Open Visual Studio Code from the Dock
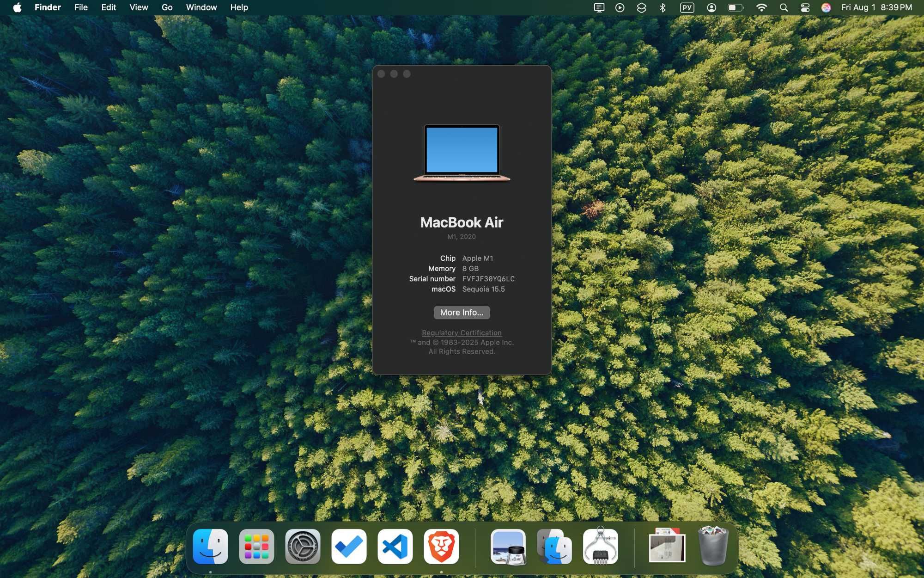 pyautogui.click(x=395, y=547)
